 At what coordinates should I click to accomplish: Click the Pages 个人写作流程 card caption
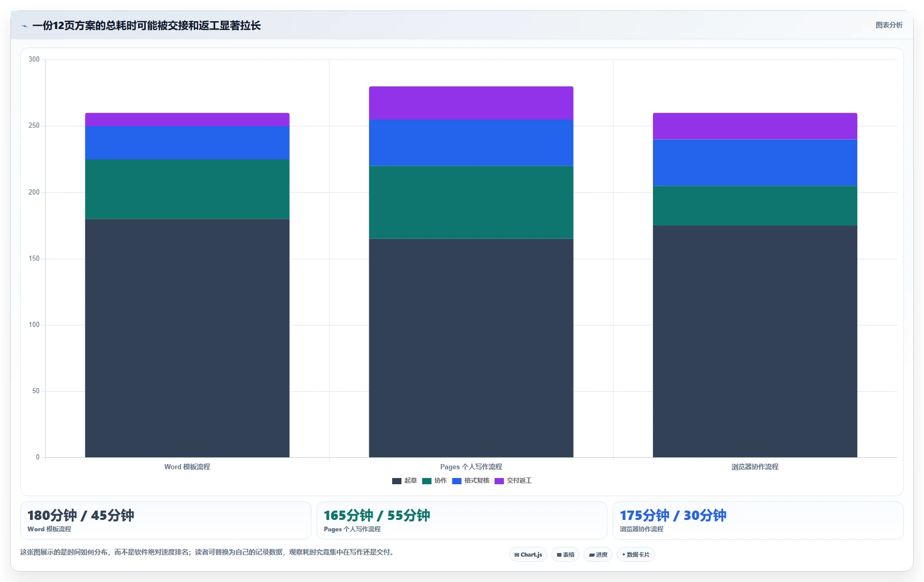coord(352,529)
